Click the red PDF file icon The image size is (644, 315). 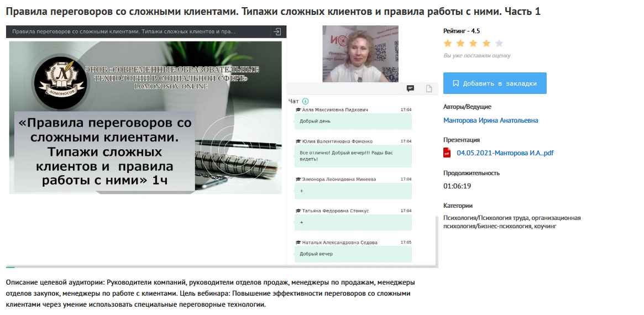448,153
